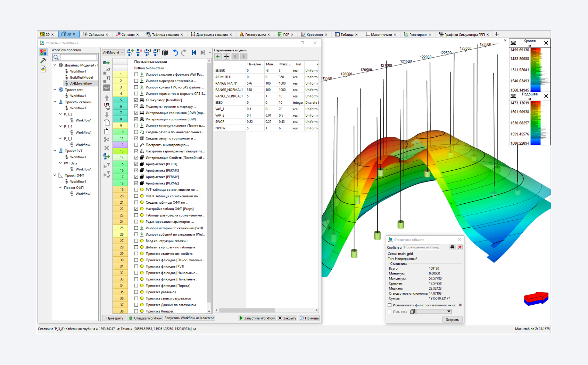
Task: Enable Привязка разломов step checkbox
Action: [x=136, y=292]
